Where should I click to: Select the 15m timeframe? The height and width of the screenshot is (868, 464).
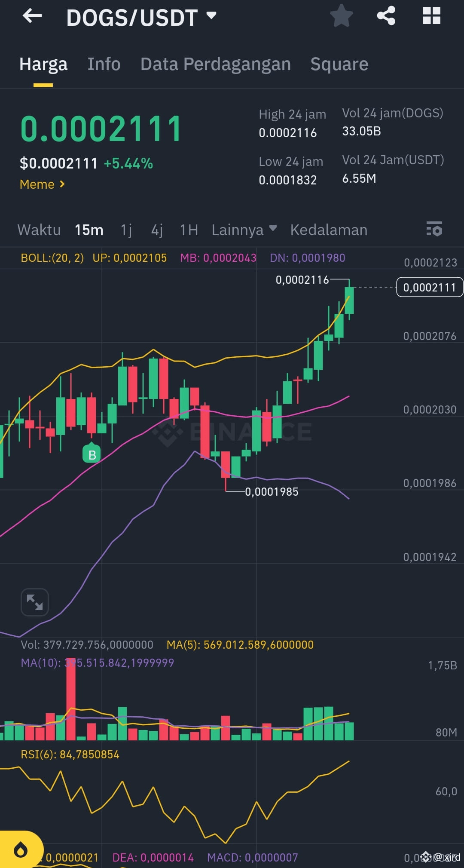[x=89, y=230]
